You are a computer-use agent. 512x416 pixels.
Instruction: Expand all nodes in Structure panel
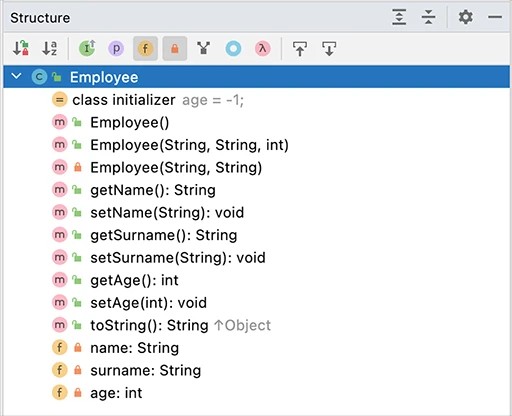point(399,17)
